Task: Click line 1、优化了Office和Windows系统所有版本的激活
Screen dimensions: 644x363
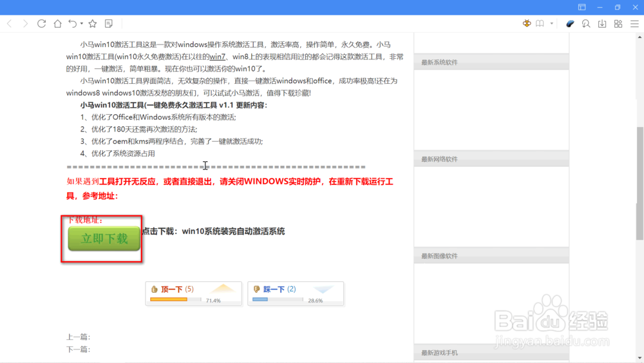Action: (x=158, y=117)
